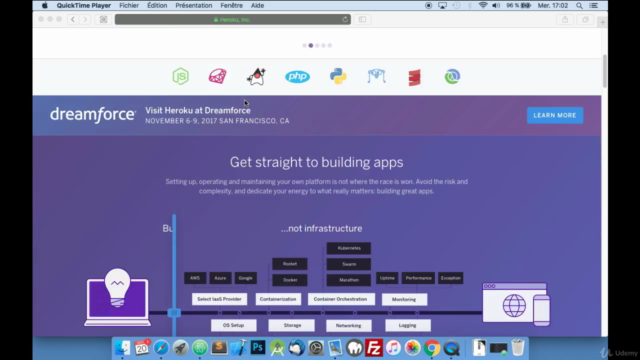
Task: Open Photoshop from the dock
Action: click(258, 348)
